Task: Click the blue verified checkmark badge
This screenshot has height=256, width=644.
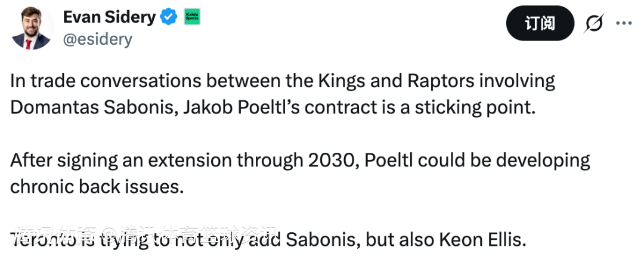Action: coord(170,17)
